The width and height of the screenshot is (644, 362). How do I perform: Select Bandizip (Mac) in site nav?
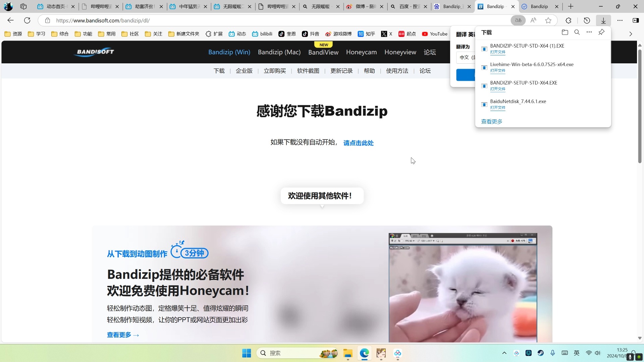click(279, 52)
